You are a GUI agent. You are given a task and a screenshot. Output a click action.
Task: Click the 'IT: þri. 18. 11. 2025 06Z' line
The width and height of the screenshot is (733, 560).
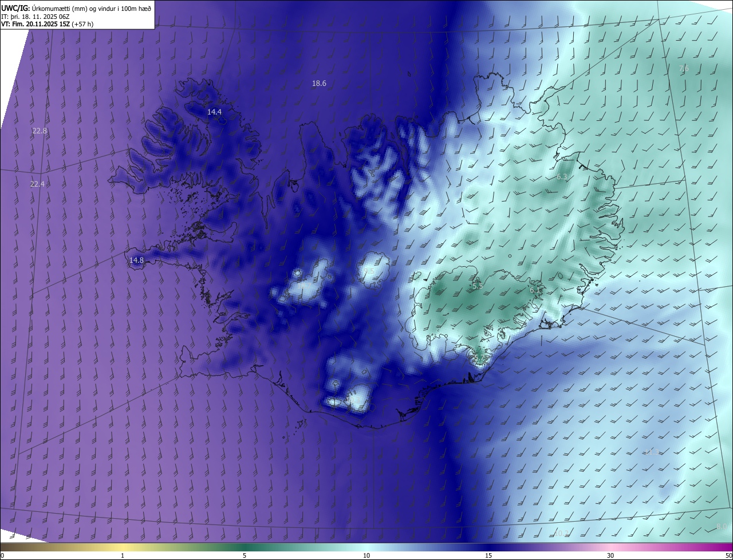click(36, 16)
